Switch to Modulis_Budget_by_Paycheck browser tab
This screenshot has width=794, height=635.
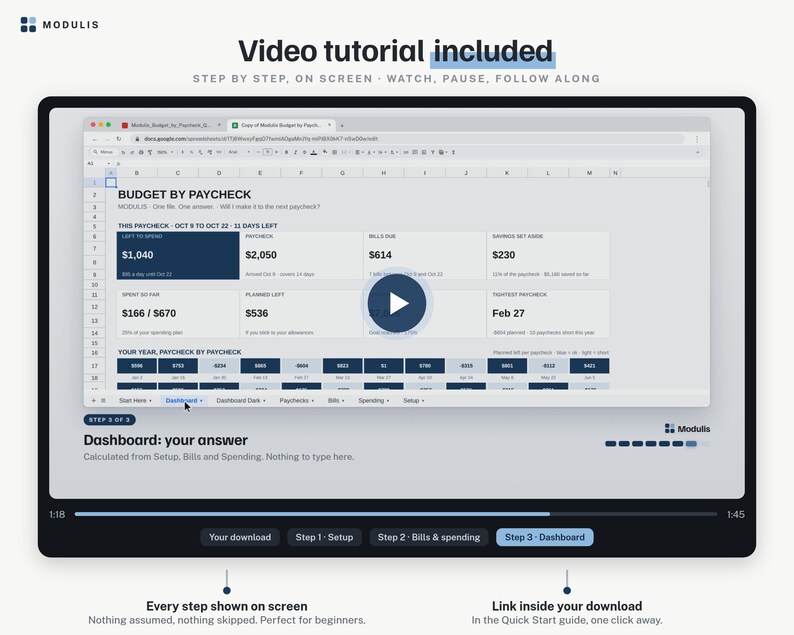coord(171,125)
